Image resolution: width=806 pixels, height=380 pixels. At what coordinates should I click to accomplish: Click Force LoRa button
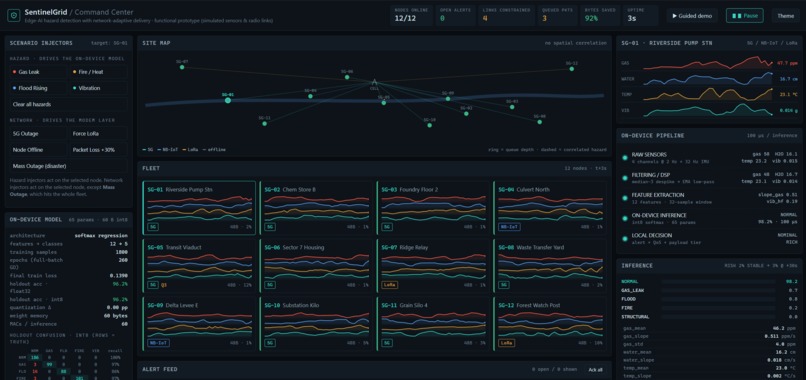coord(99,134)
